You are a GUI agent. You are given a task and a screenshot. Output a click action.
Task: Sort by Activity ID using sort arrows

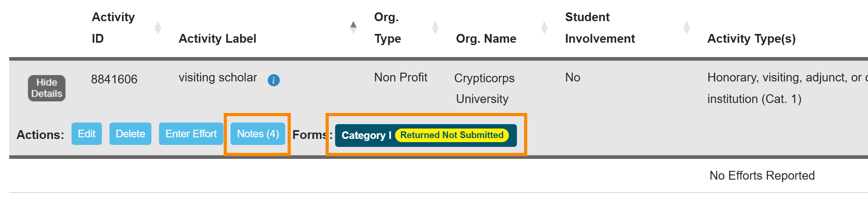[x=158, y=28]
